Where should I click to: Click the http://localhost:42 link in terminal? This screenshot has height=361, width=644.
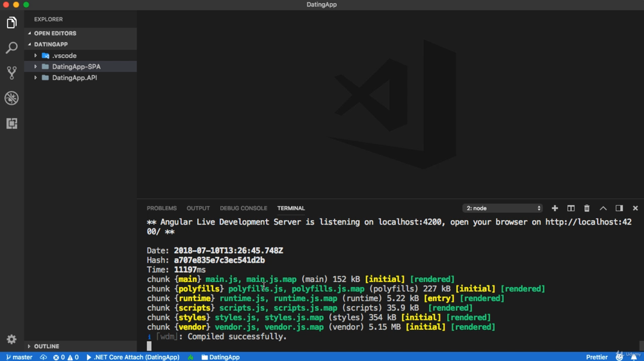(588, 222)
